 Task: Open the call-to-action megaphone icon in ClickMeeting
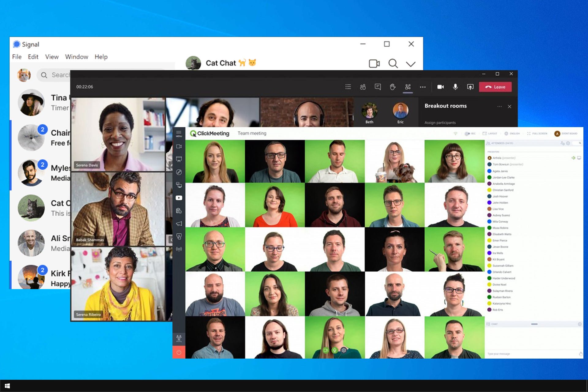click(179, 224)
